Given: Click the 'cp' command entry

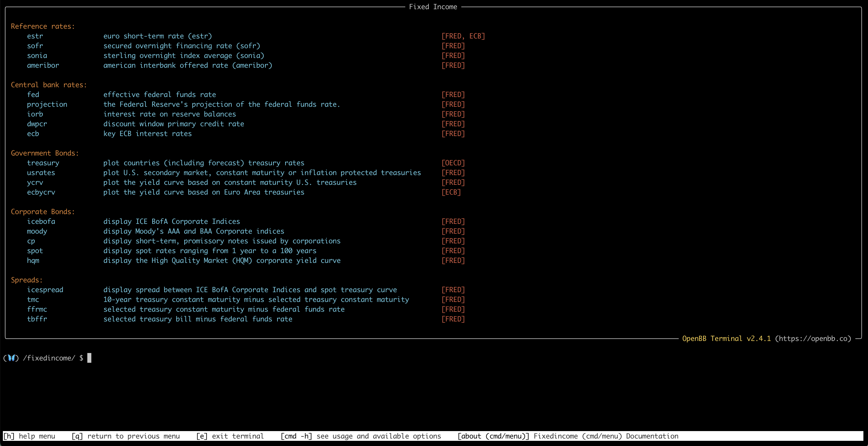Looking at the screenshot, I should pos(31,241).
